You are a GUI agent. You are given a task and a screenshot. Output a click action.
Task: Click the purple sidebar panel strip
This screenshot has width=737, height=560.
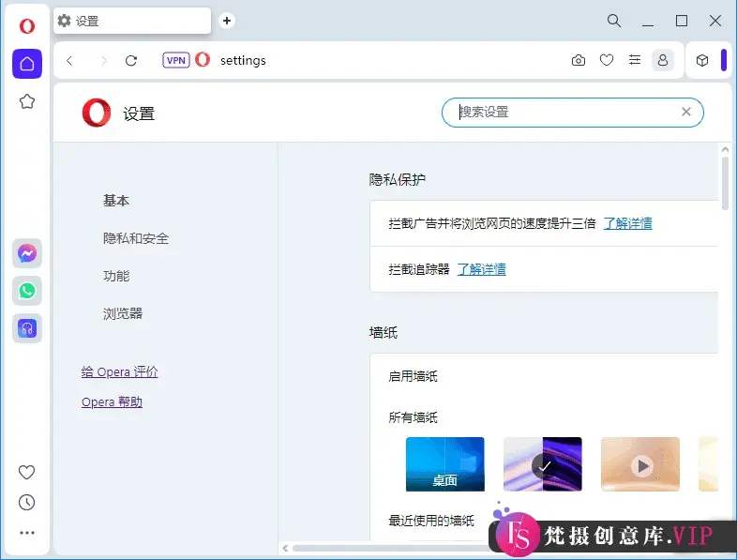(x=724, y=60)
